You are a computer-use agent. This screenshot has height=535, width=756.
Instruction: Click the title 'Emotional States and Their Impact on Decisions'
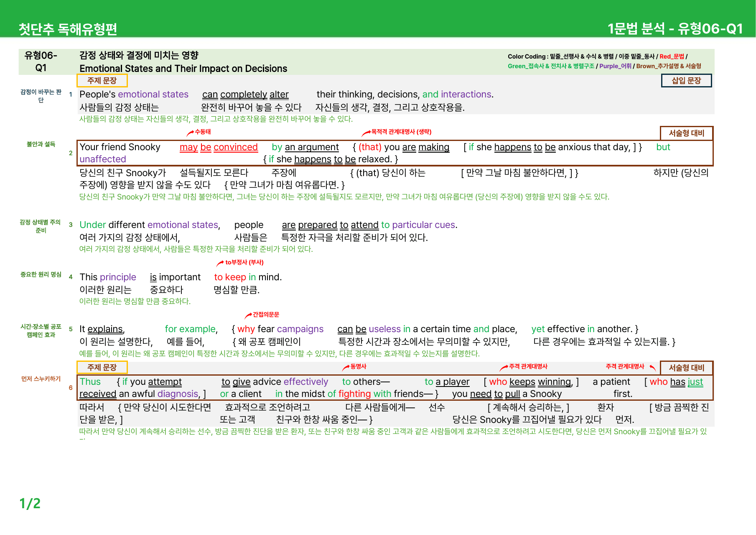click(x=183, y=69)
